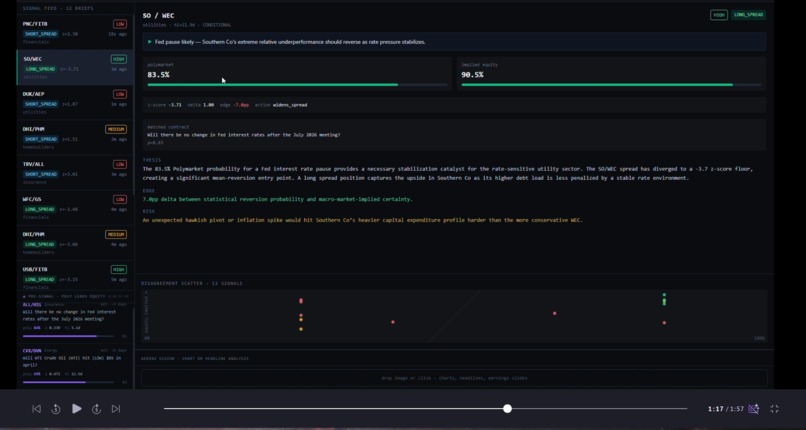Click the implied equity 90.5% bar
The width and height of the screenshot is (806, 430).
coord(611,85)
